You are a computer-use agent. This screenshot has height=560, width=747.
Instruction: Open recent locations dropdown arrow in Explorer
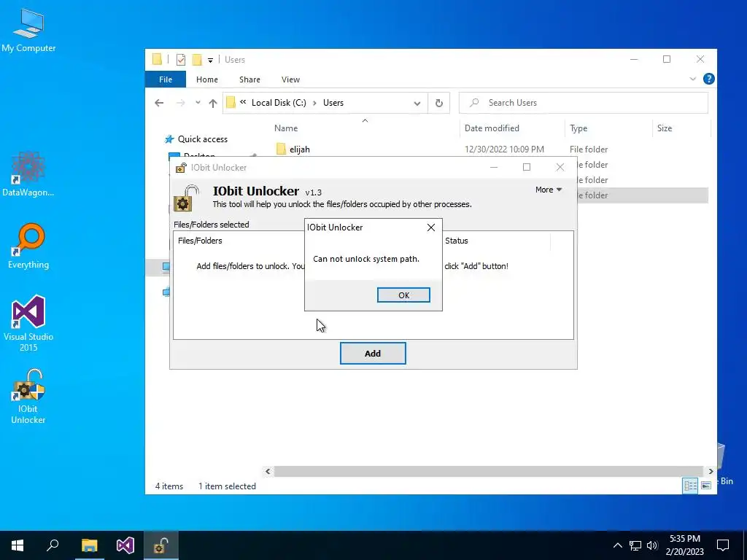click(x=198, y=103)
